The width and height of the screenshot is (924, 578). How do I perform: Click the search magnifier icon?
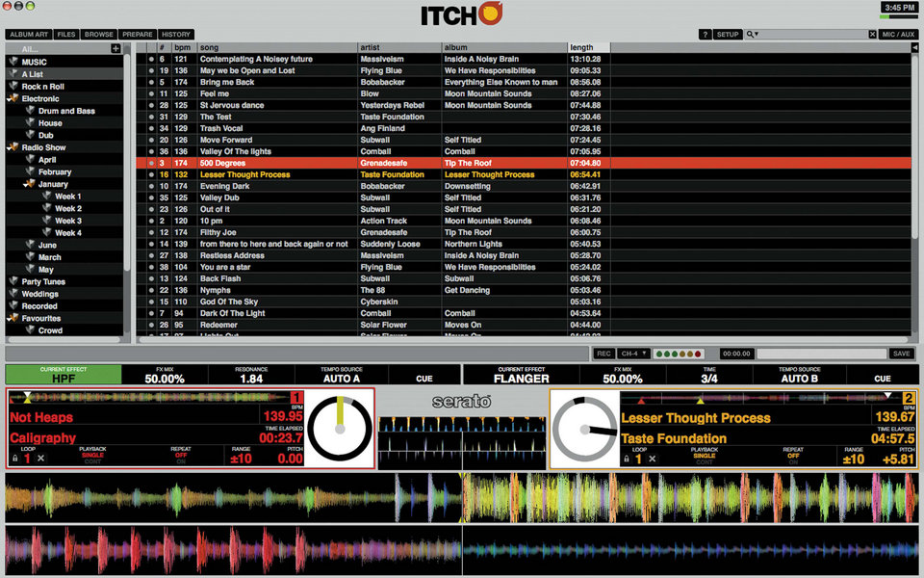pyautogui.click(x=750, y=35)
